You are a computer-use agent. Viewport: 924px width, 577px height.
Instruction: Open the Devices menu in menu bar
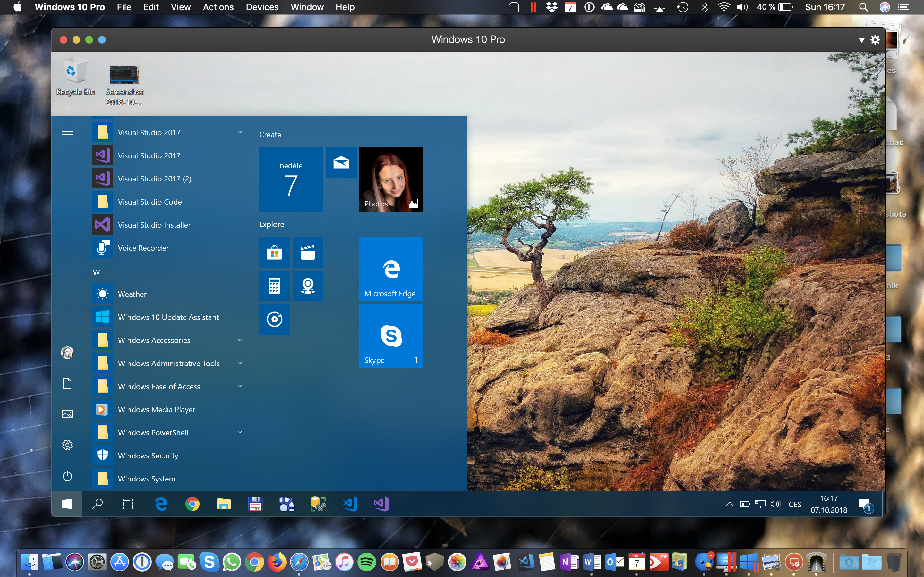(x=262, y=7)
